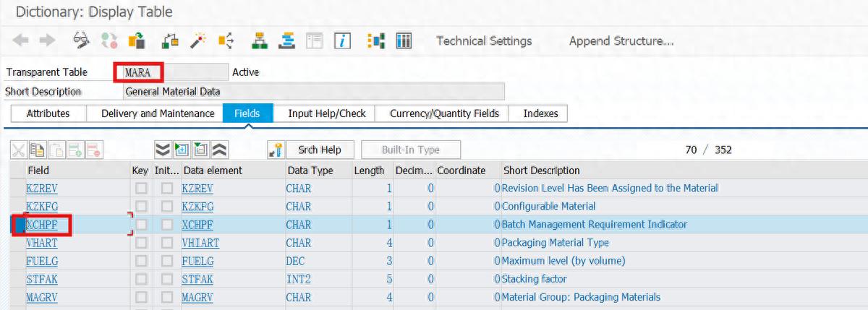Click the Short Description field for the table
This screenshot has height=310, width=868.
point(313,92)
